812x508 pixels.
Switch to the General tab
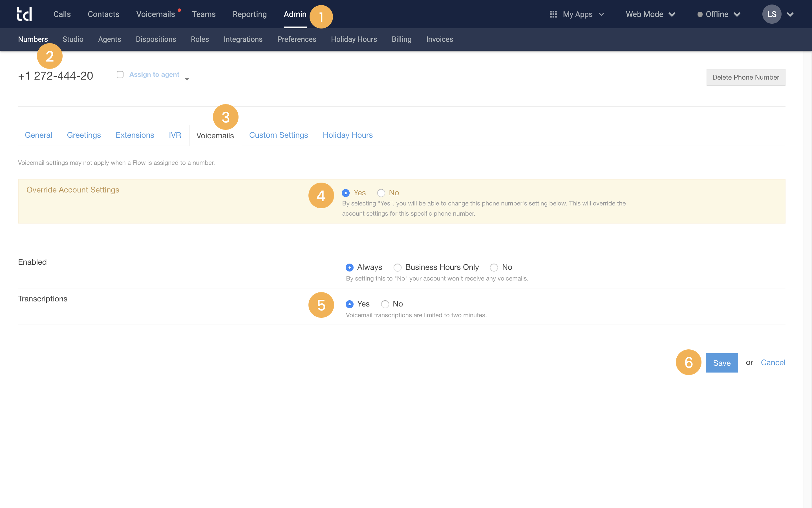click(x=38, y=135)
